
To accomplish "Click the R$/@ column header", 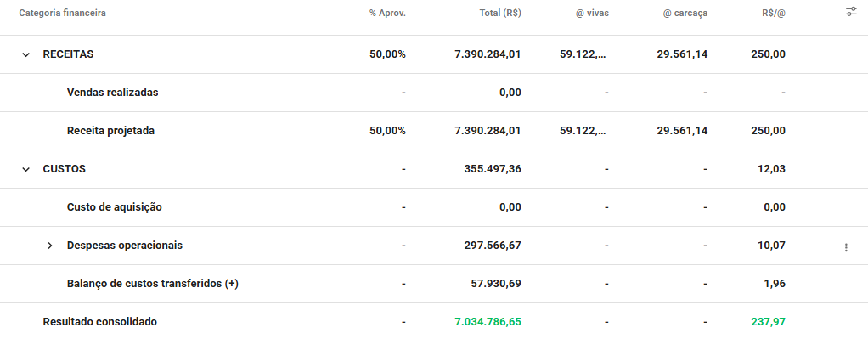I will coord(774,14).
